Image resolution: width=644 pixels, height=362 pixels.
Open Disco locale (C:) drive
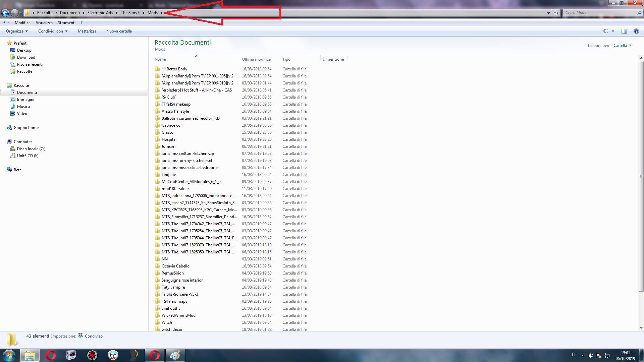(x=31, y=149)
